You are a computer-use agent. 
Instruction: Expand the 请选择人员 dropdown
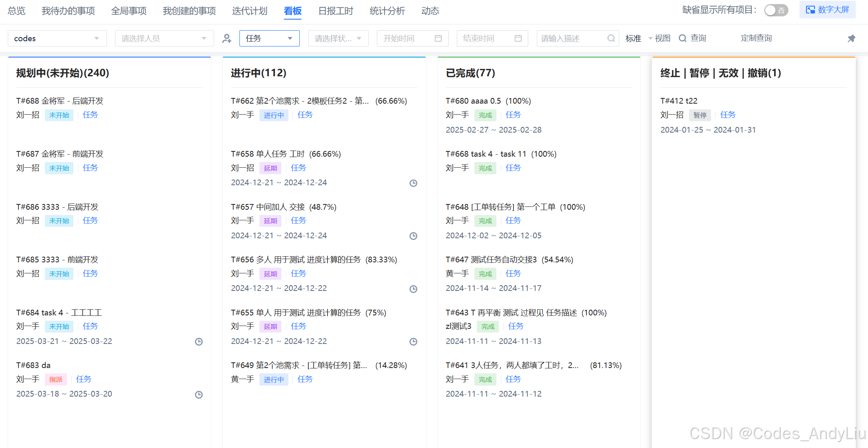click(164, 38)
